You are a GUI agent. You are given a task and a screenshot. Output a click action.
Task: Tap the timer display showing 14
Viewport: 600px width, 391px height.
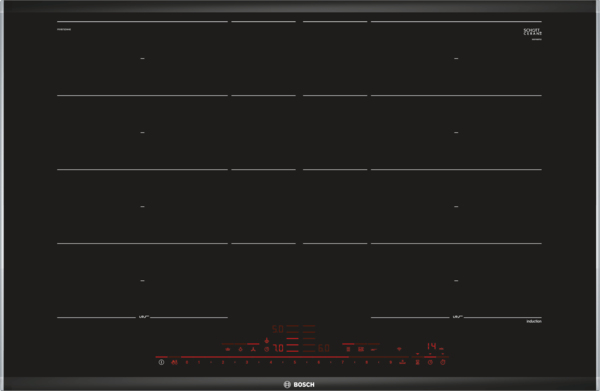(432, 346)
